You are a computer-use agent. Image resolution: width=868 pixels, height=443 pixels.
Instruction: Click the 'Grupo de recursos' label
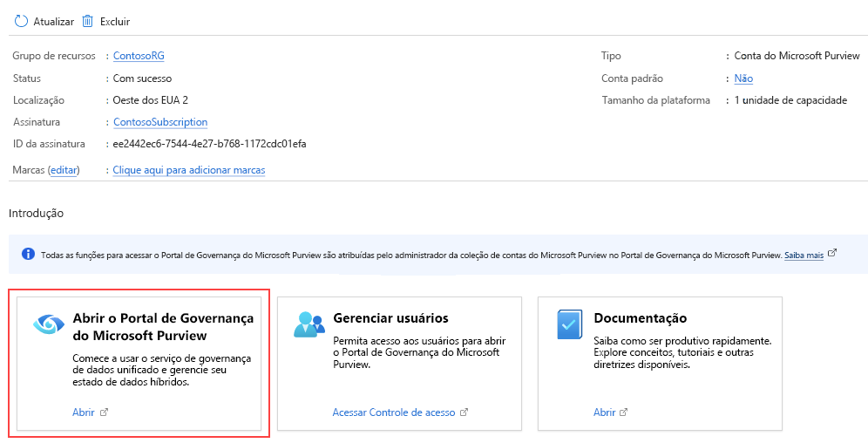(x=54, y=56)
